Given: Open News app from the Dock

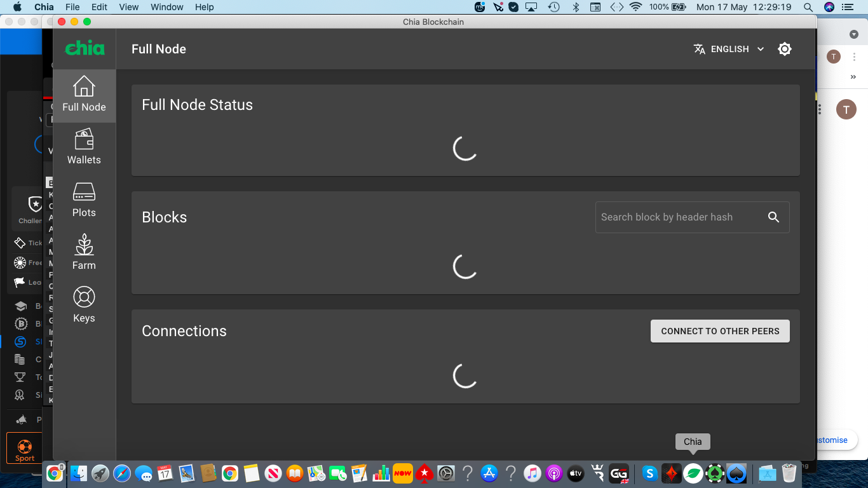Looking at the screenshot, I should tap(273, 473).
